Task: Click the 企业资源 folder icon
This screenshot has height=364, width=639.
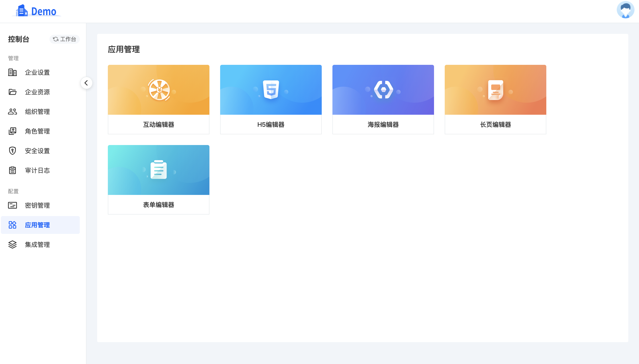Action: (x=12, y=92)
